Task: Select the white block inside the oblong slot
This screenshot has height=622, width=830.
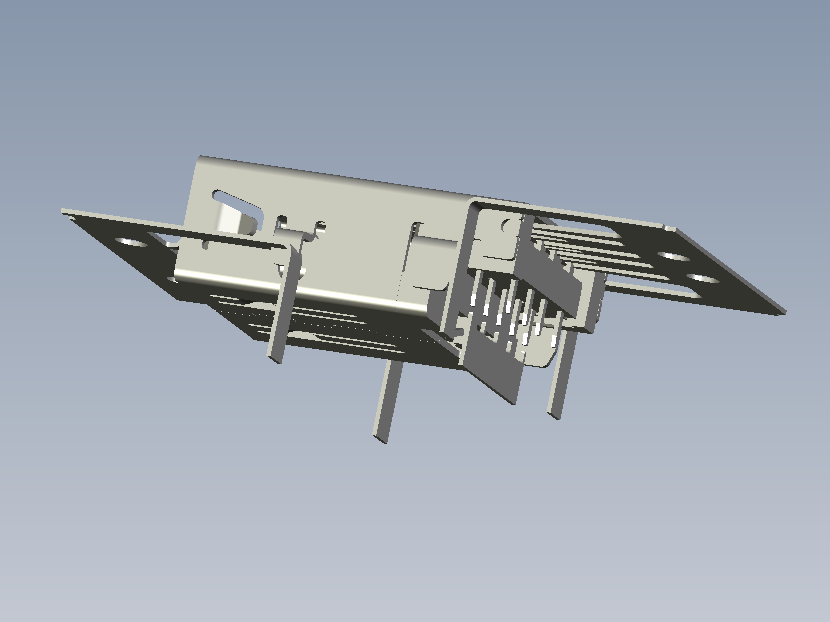Action: [237, 217]
